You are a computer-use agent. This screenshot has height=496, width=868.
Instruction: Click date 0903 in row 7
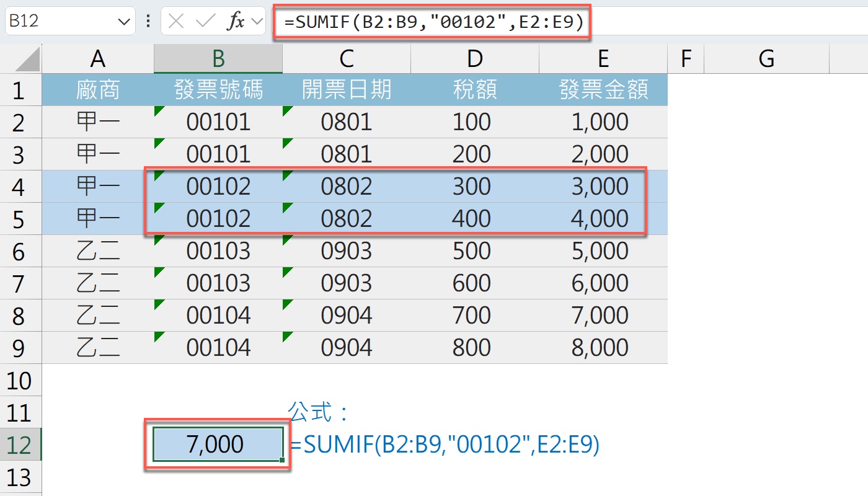[347, 283]
